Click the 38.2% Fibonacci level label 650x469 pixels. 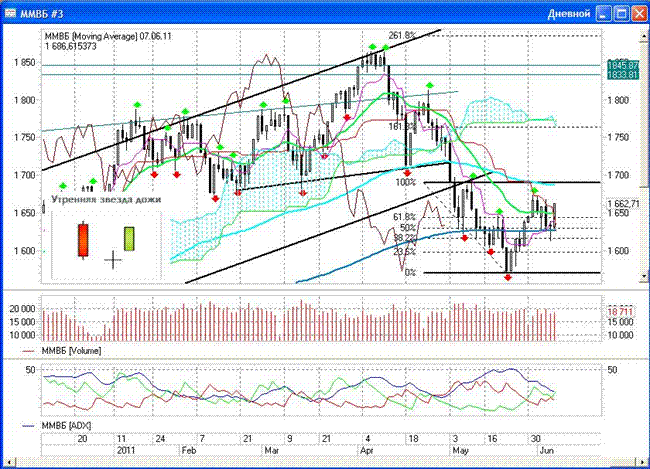pos(404,237)
